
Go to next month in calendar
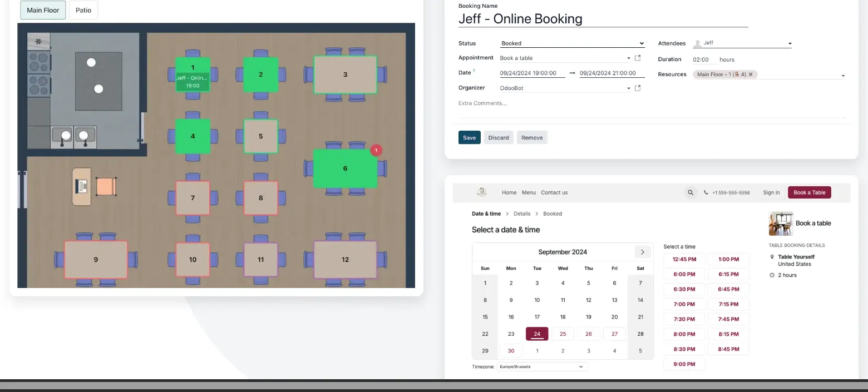642,252
